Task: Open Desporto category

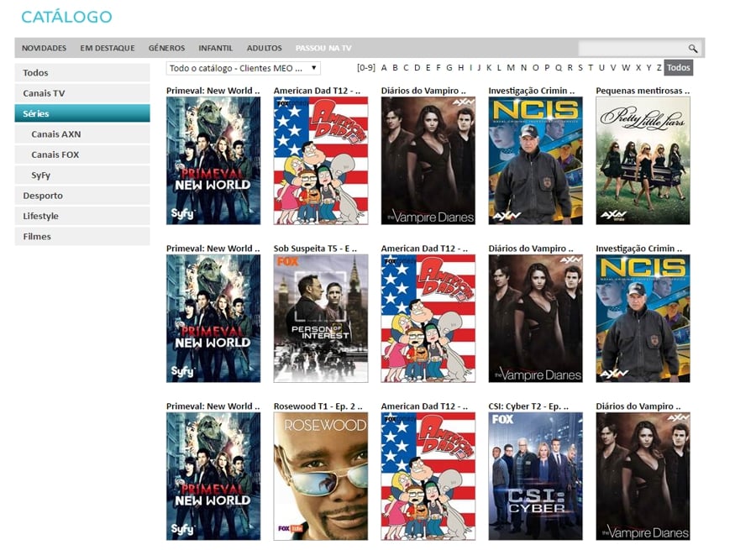Action: [82, 196]
